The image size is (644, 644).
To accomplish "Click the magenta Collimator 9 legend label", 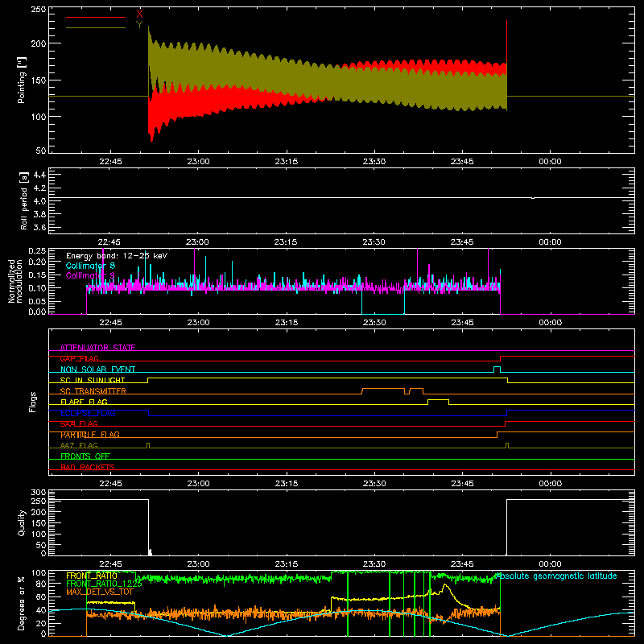I will point(90,275).
